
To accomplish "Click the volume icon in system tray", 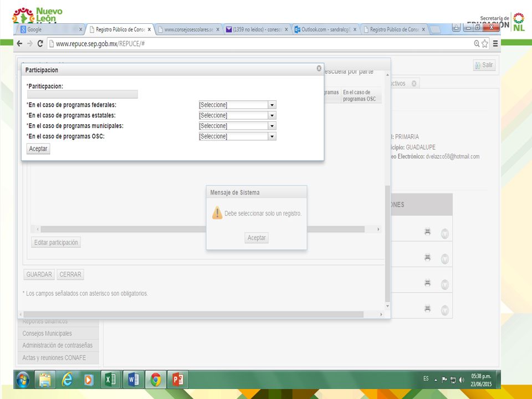I will 462,380.
